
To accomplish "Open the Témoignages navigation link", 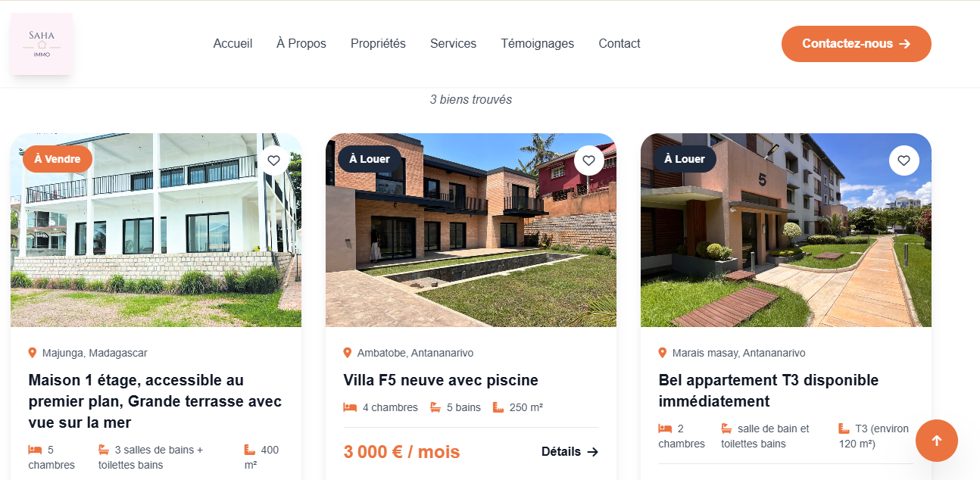I will pyautogui.click(x=537, y=44).
